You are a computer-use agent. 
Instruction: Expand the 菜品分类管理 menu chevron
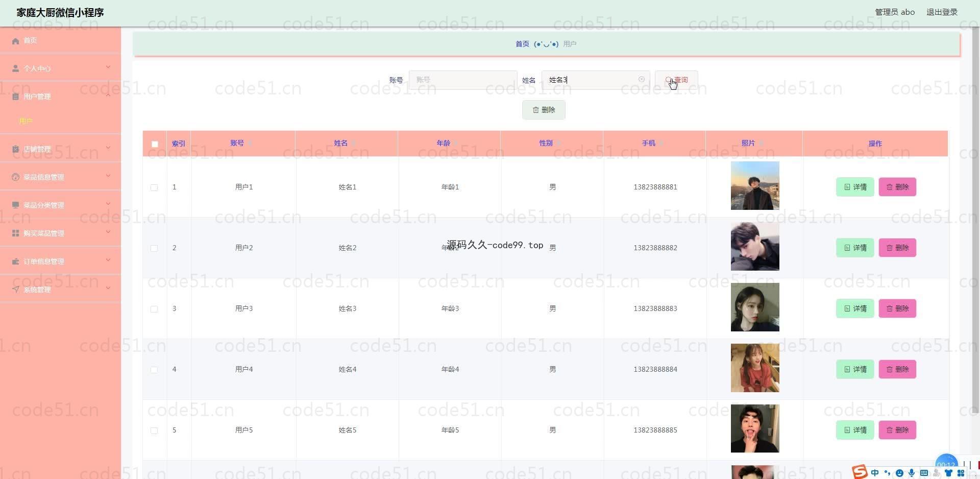pyautogui.click(x=108, y=204)
